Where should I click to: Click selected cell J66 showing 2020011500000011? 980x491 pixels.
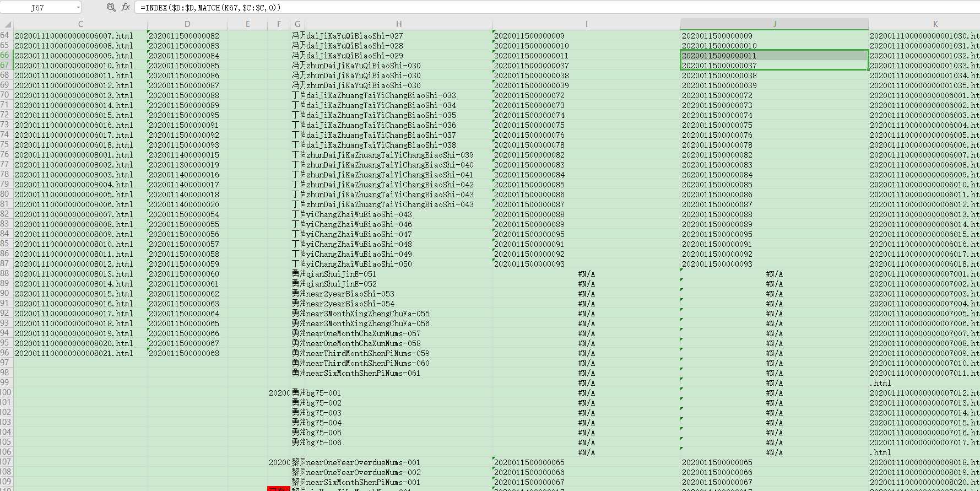[x=775, y=56]
